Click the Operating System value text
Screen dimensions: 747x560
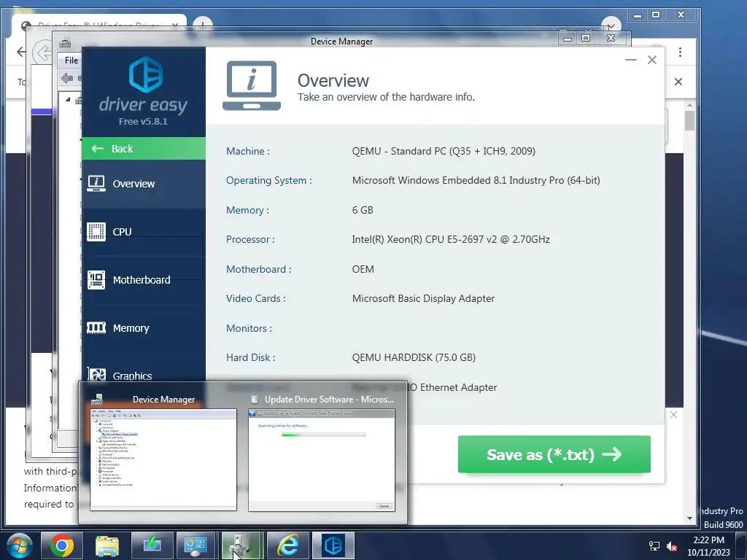[x=476, y=181]
